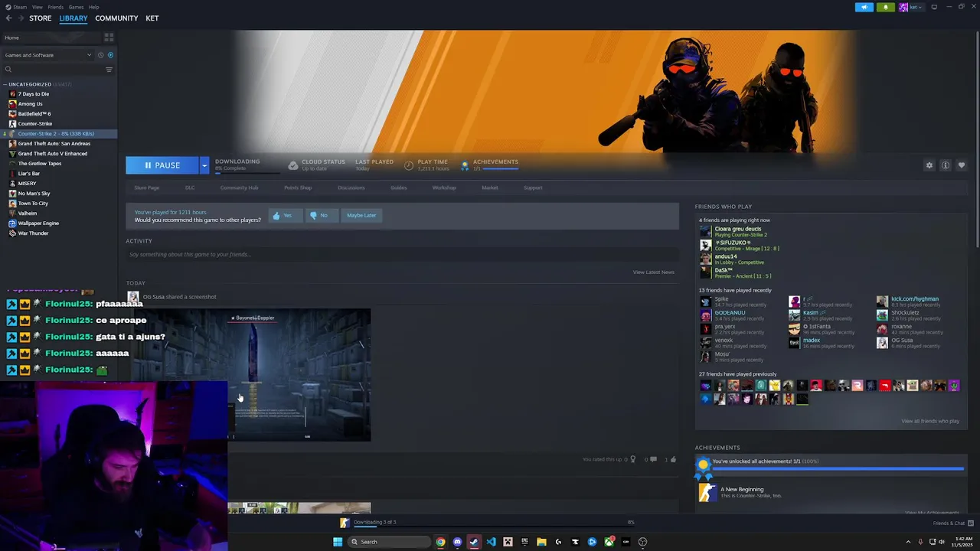Open Discord from the taskbar

(457, 542)
